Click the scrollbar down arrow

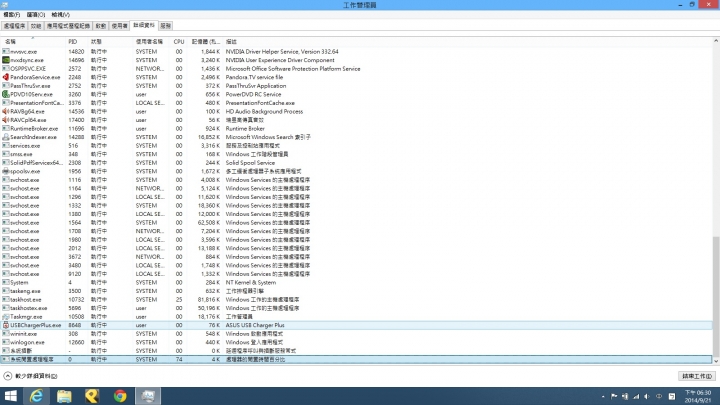716,361
